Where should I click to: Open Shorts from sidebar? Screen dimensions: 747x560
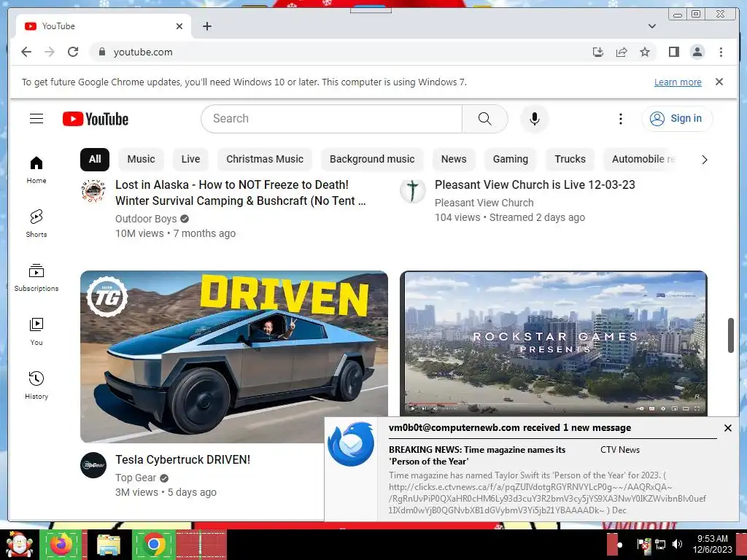coord(36,223)
